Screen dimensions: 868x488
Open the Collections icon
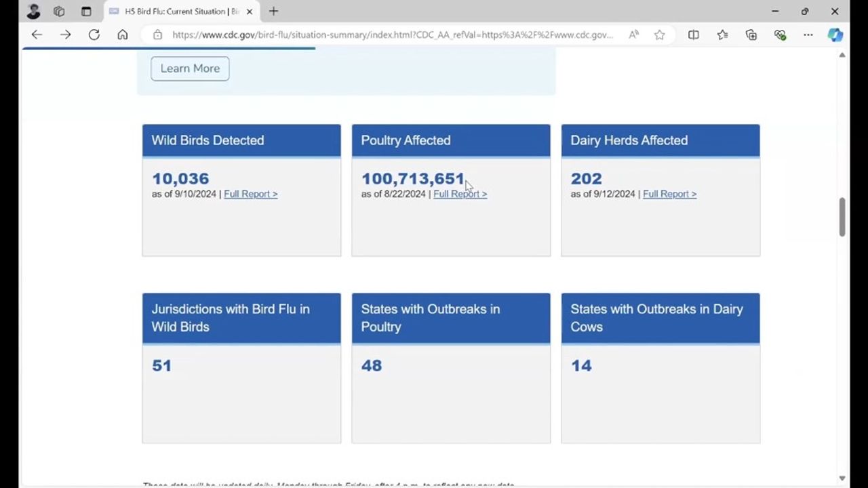pos(751,35)
